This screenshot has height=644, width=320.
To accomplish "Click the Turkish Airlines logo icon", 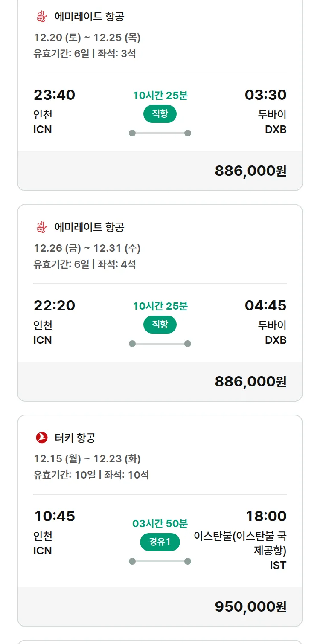I will coord(42,438).
